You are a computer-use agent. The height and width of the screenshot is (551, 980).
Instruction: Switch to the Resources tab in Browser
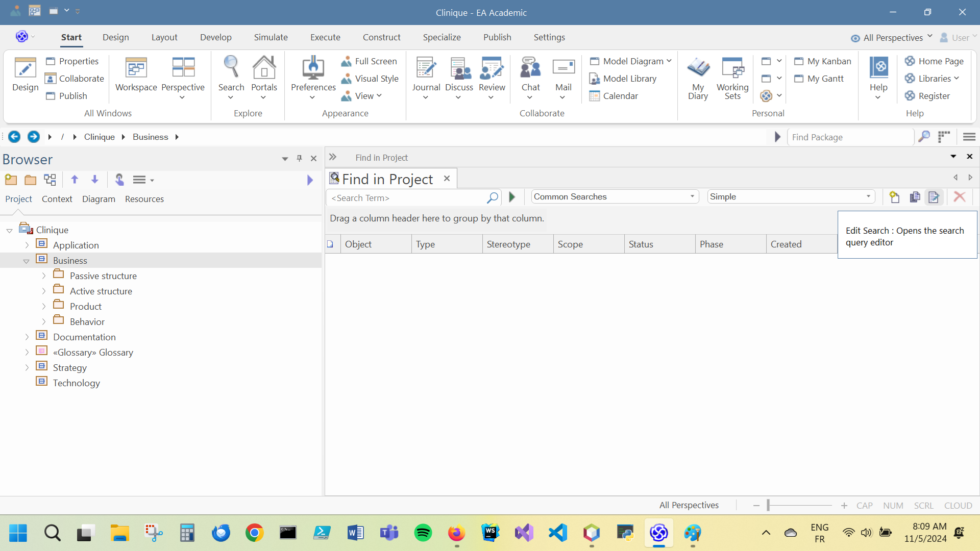[144, 199]
